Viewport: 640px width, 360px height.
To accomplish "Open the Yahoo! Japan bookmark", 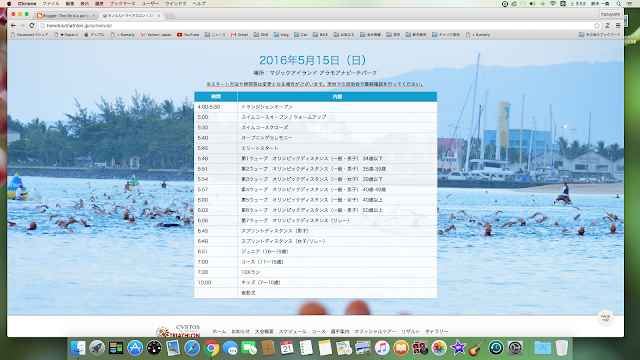I will 156,35.
